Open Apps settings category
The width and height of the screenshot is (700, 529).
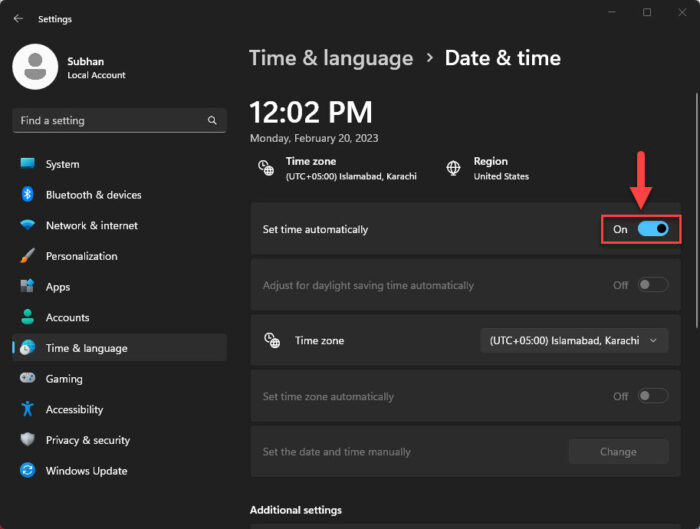tap(120, 287)
